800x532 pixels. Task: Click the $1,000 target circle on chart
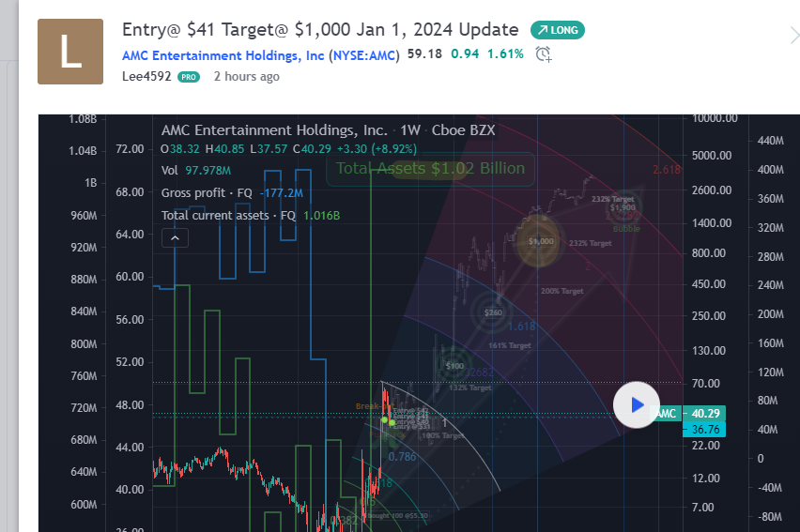(540, 241)
